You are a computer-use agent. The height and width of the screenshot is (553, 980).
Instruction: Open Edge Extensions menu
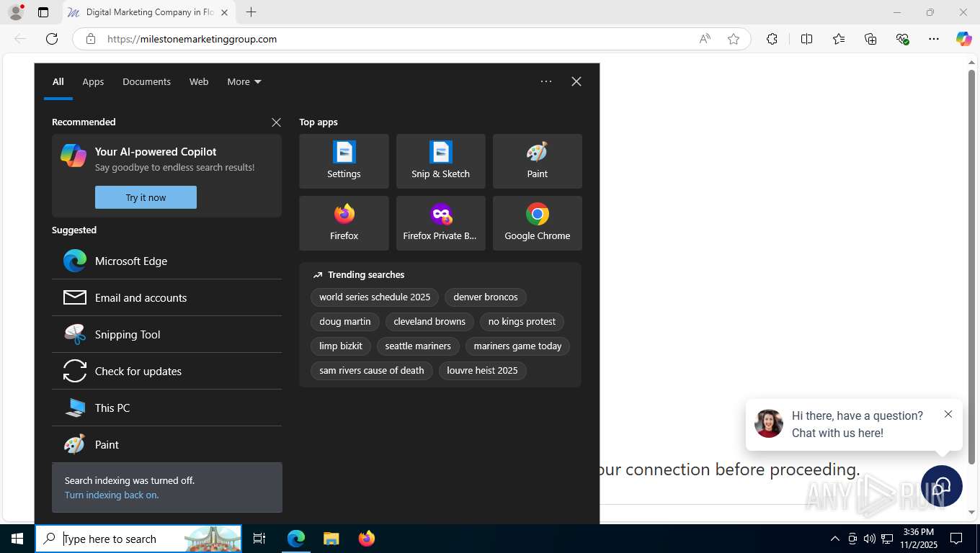772,39
